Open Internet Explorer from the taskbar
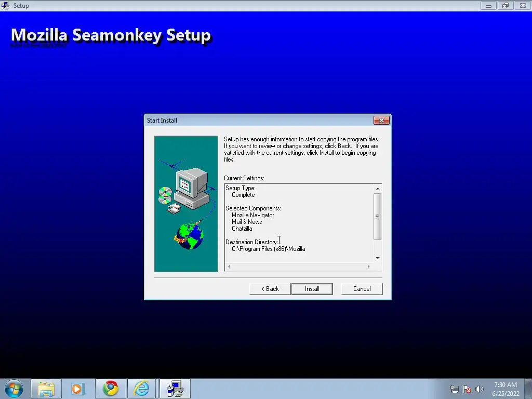 point(141,389)
